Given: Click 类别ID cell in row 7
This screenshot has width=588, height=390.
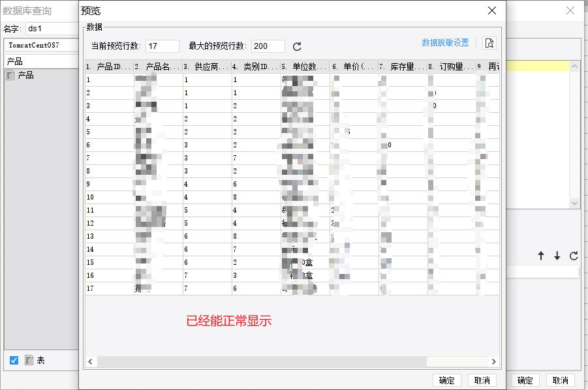Looking at the screenshot, I should pos(256,158).
